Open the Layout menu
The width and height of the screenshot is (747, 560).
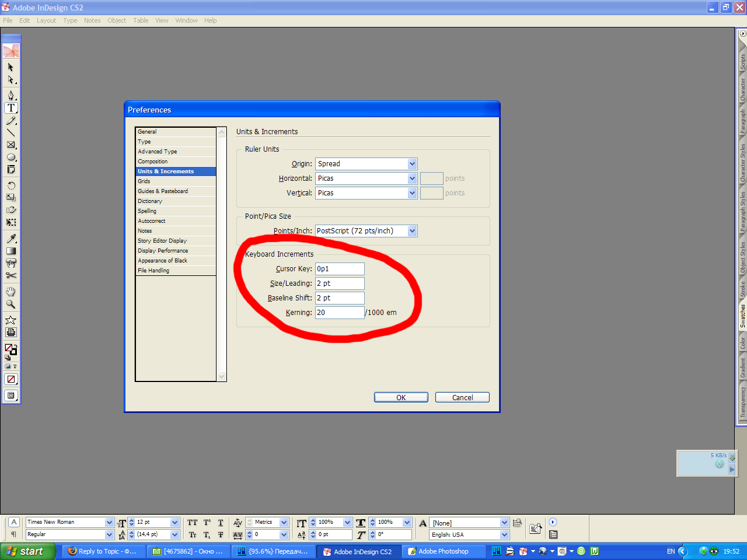pyautogui.click(x=47, y=20)
